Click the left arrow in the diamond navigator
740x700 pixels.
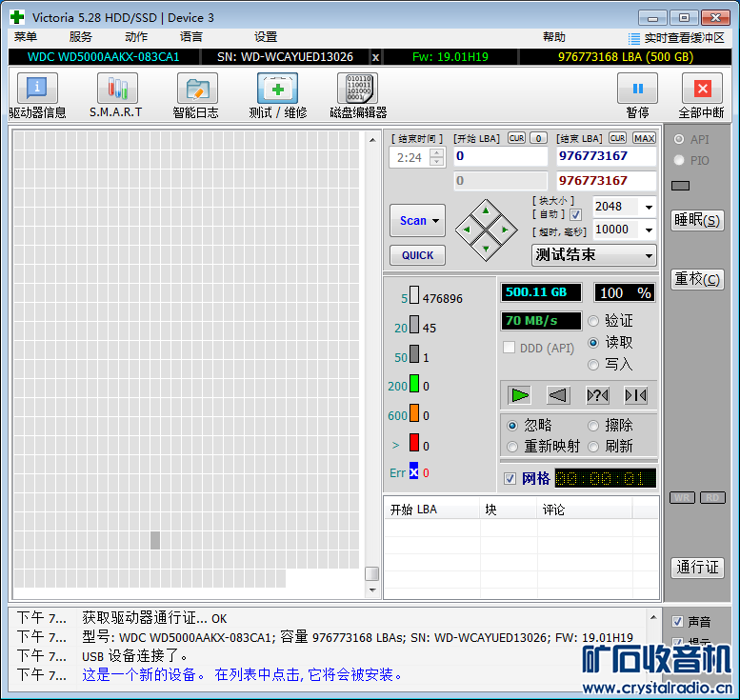click(x=467, y=230)
